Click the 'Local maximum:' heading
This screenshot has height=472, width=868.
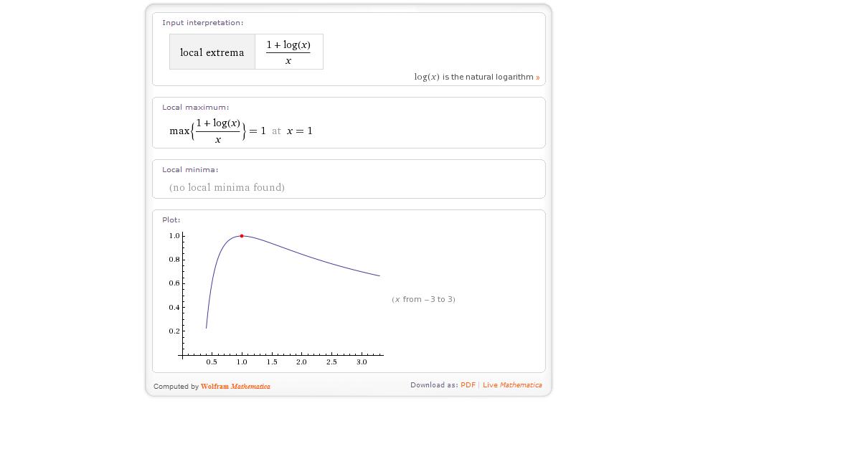coord(195,108)
